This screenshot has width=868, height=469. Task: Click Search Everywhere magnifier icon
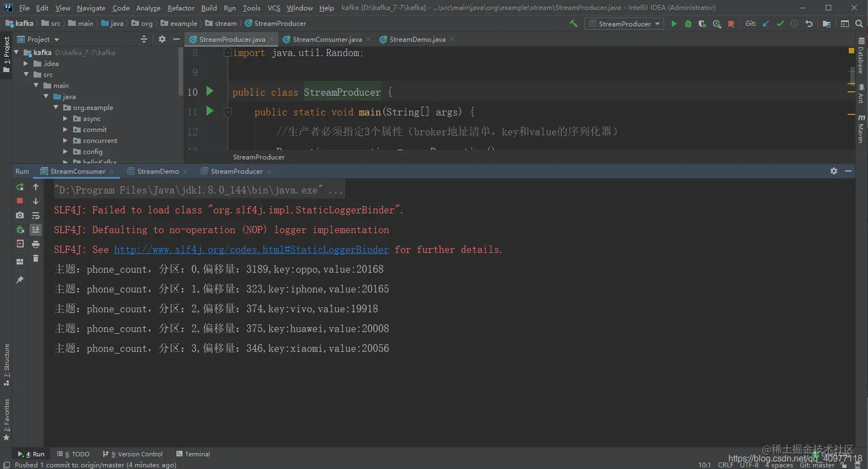[859, 24]
